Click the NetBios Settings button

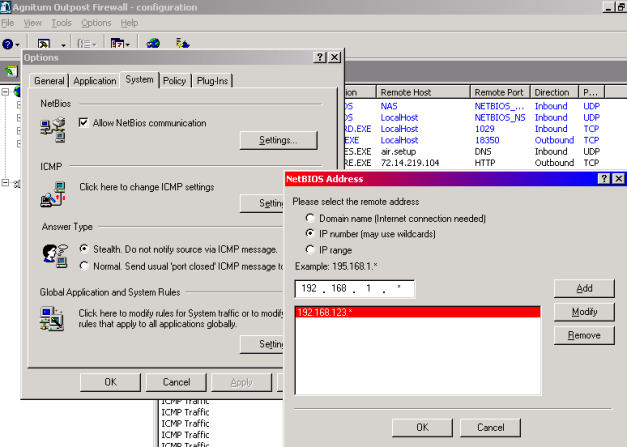pyautogui.click(x=278, y=140)
